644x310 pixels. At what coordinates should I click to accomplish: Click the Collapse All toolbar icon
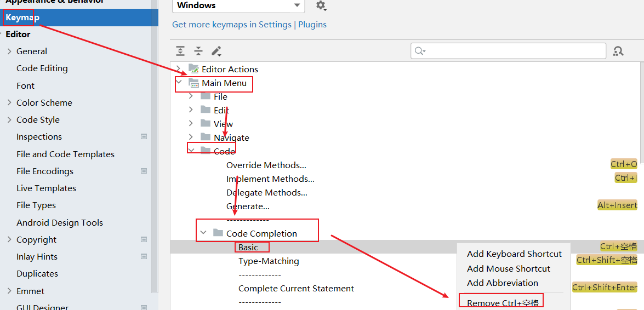click(198, 51)
